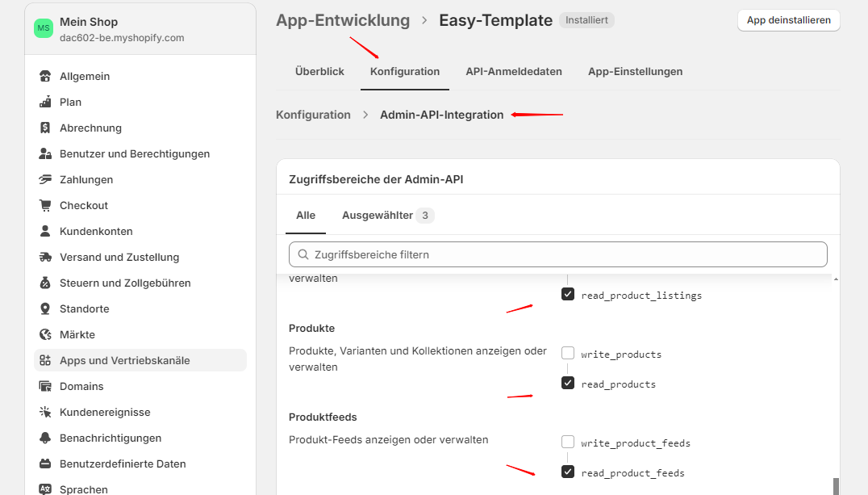The image size is (868, 495).
Task: Switch to the Überblick tab
Action: pos(319,72)
